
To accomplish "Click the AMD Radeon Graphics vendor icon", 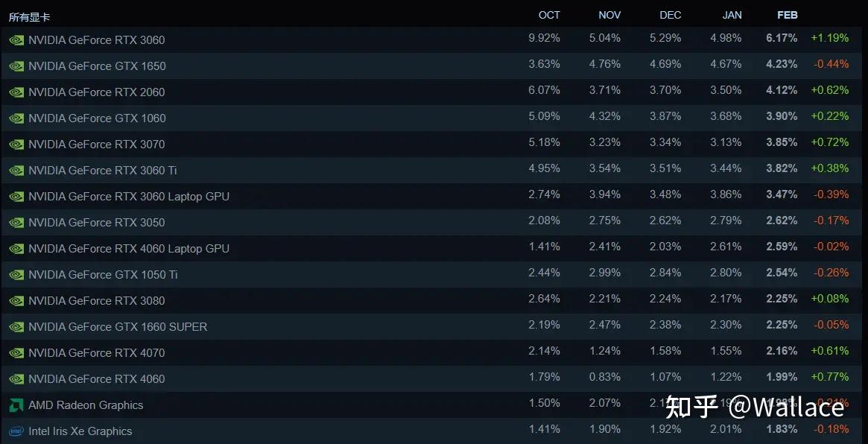I will coord(16,405).
